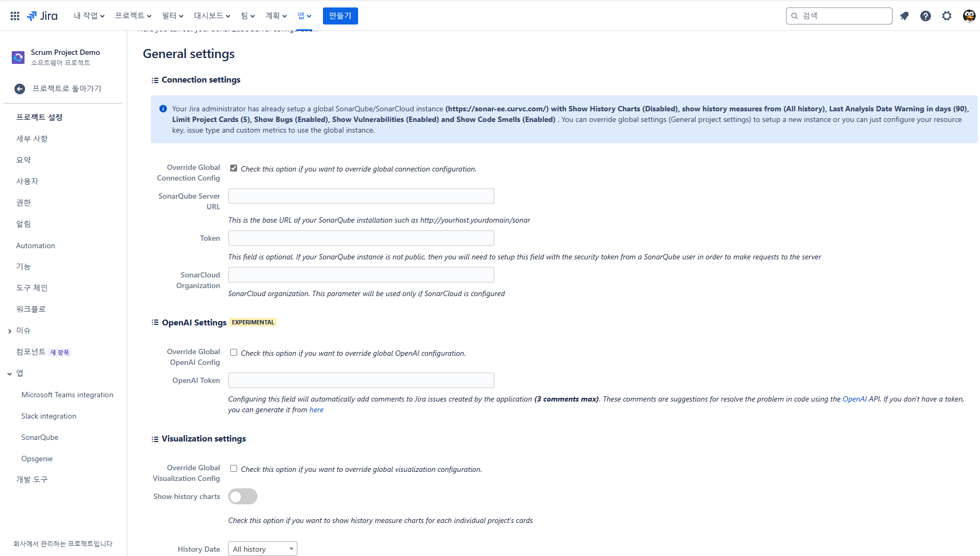Open the 프로젝트 top menu
Image resolution: width=980 pixels, height=556 pixels.
(133, 16)
